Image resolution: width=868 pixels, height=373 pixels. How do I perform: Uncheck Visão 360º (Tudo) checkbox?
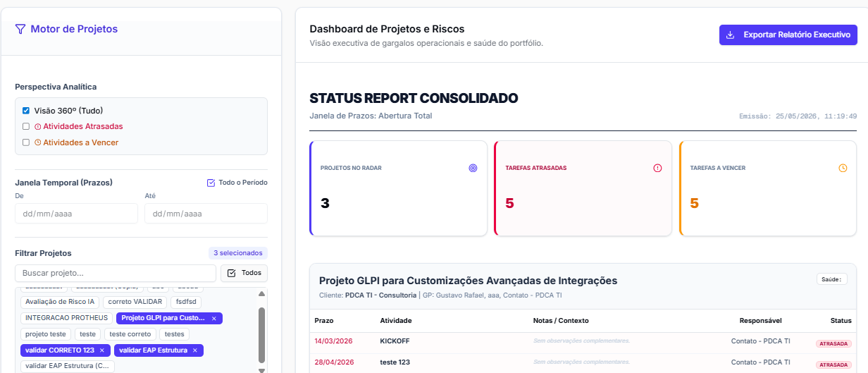tap(26, 111)
